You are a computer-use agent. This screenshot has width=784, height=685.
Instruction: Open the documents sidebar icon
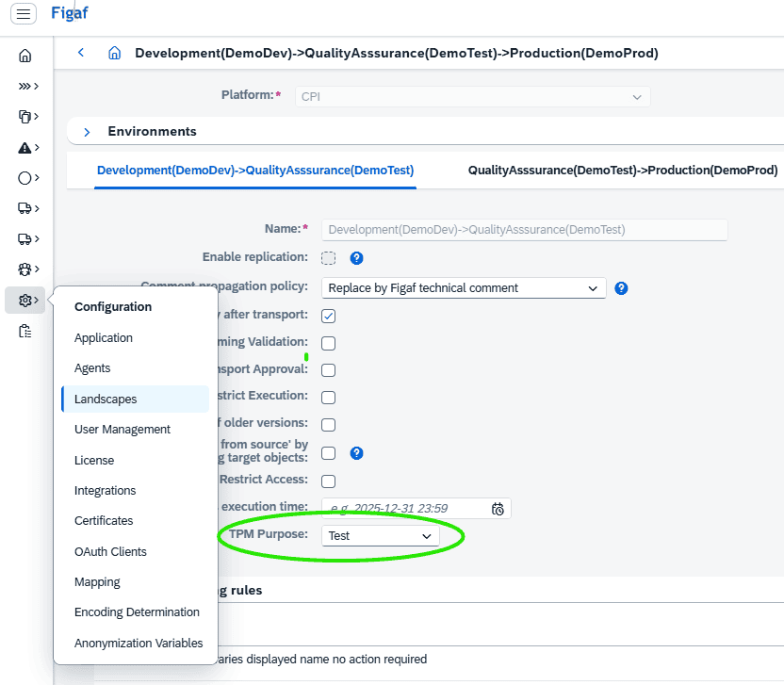pos(28,117)
